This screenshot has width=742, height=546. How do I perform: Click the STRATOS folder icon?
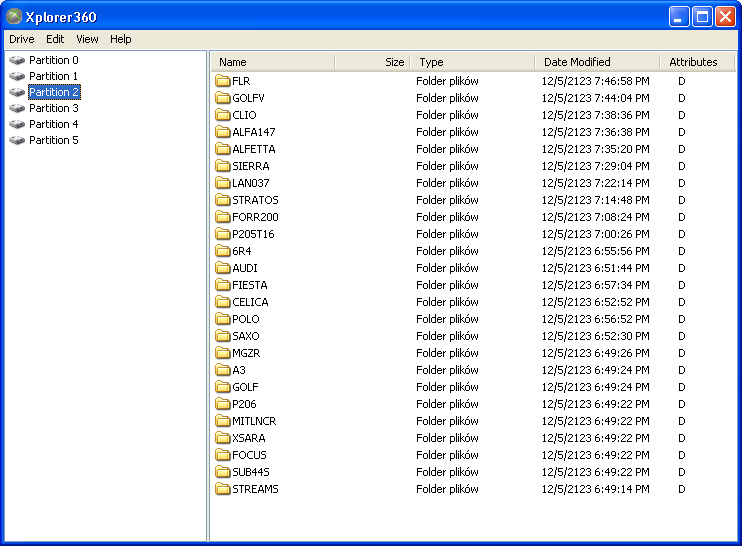click(222, 200)
